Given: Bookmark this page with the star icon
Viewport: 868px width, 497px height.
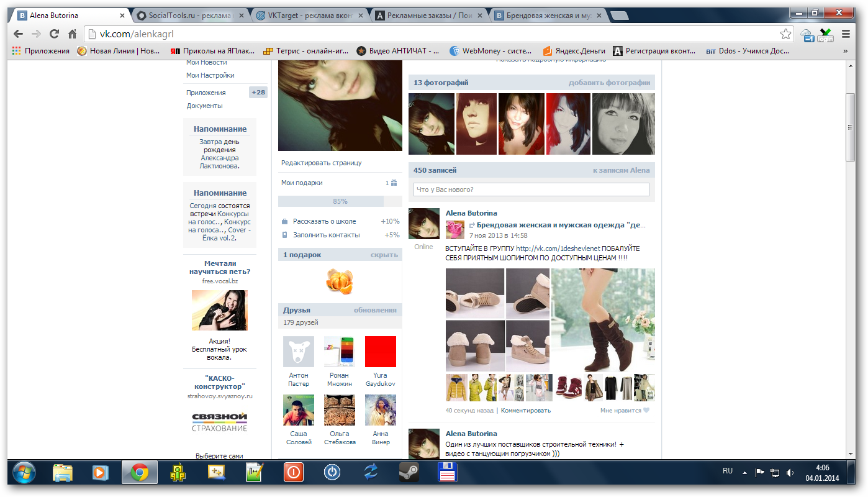Looking at the screenshot, I should point(785,34).
